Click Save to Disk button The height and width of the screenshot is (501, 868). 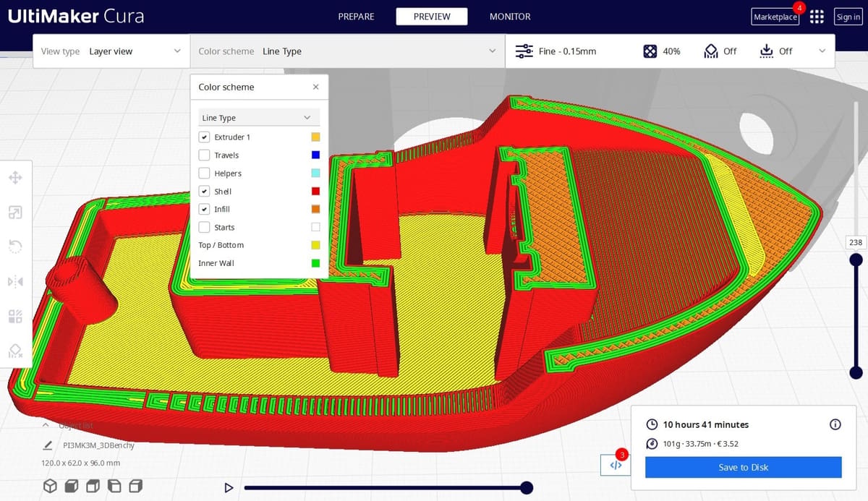tap(744, 467)
